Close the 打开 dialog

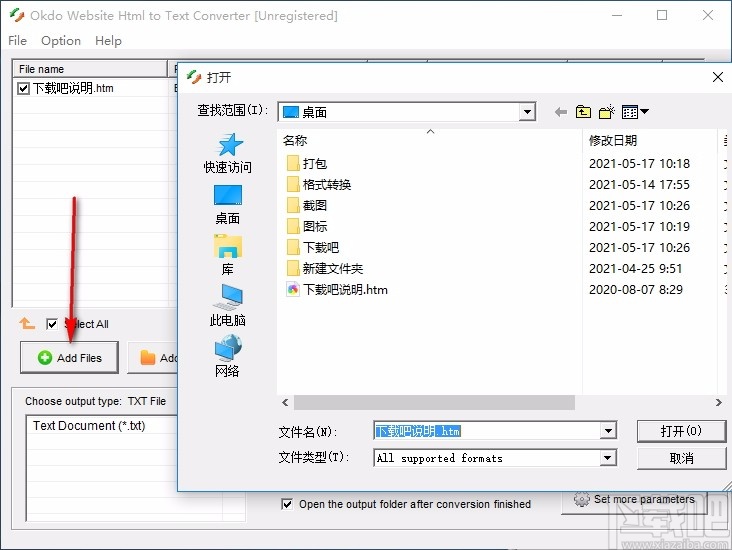click(718, 77)
